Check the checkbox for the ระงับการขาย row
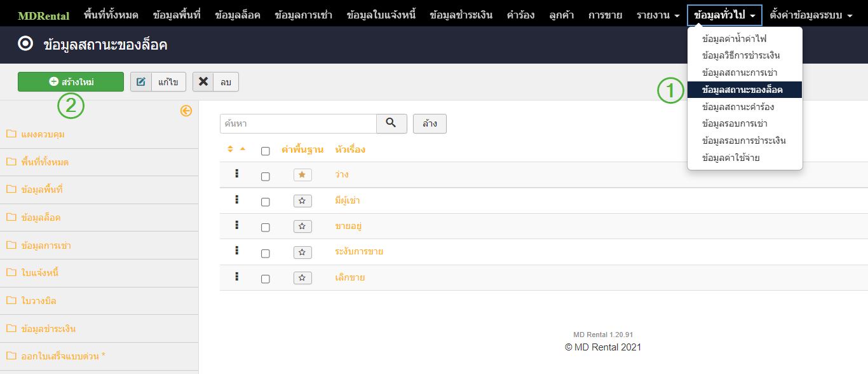 click(266, 254)
